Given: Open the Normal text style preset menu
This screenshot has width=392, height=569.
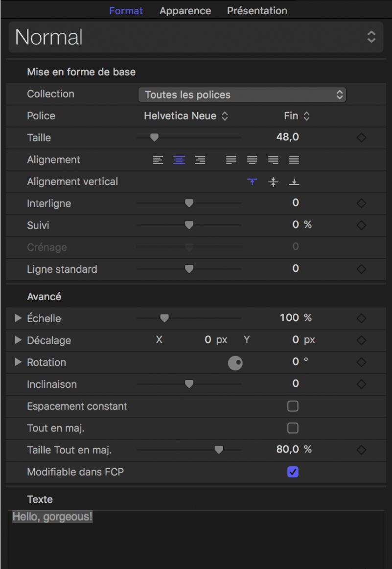Looking at the screenshot, I should coord(196,37).
